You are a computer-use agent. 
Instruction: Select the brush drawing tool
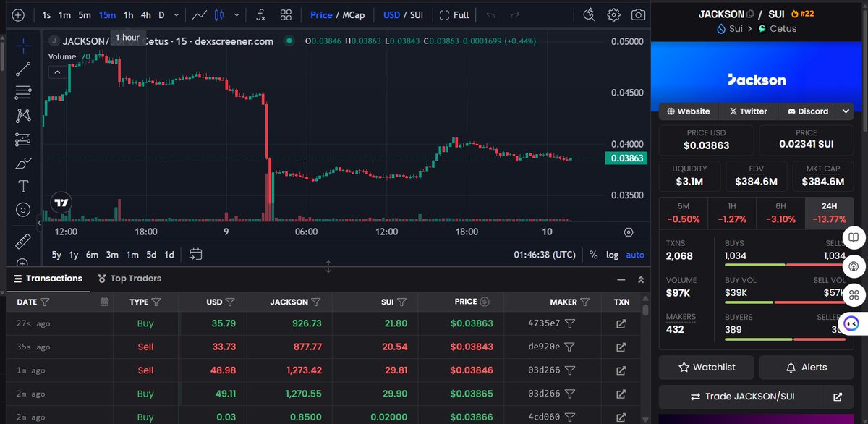click(23, 162)
